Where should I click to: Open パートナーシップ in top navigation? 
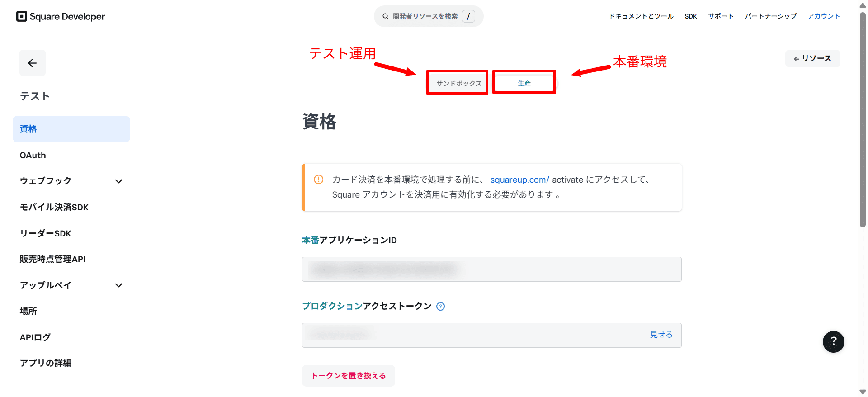pos(771,16)
